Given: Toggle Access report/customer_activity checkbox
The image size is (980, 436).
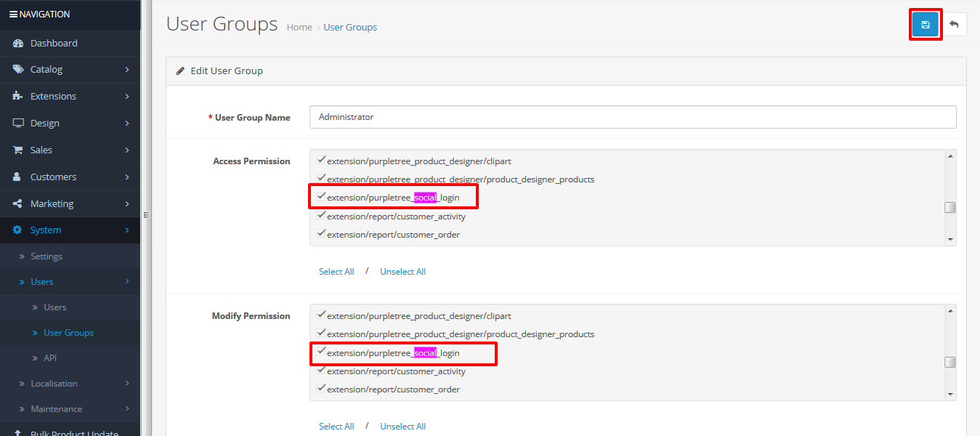Looking at the screenshot, I should point(321,214).
